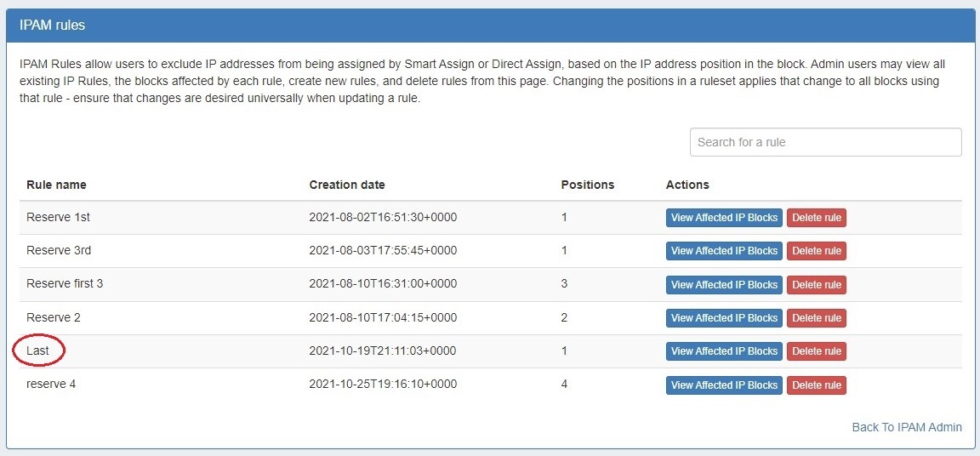The height and width of the screenshot is (456, 980).
Task: View affected IP blocks for Reserve 3rd
Action: (x=724, y=251)
